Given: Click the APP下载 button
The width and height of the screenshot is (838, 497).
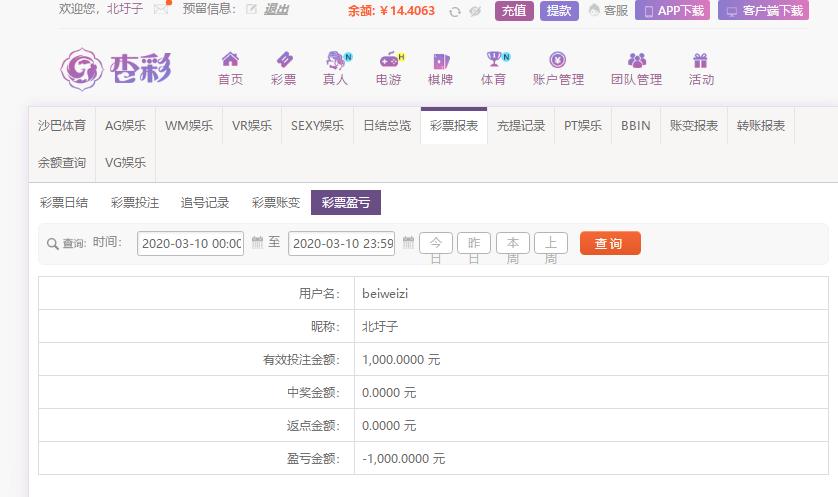Looking at the screenshot, I should pos(672,10).
